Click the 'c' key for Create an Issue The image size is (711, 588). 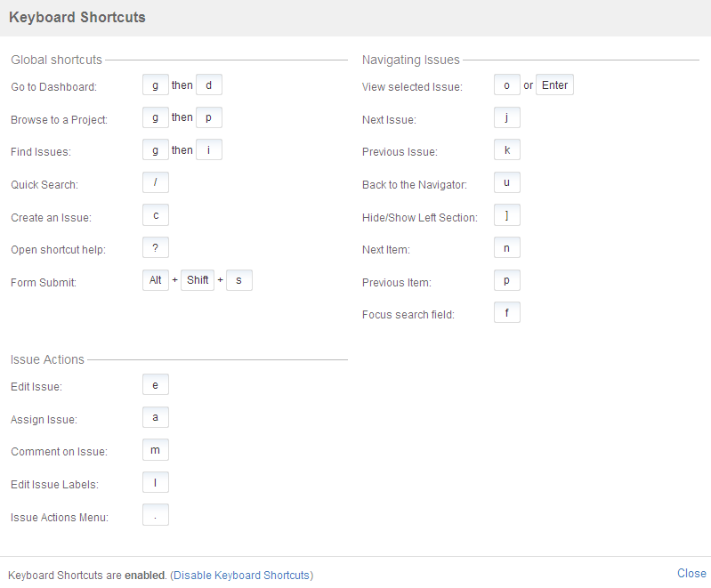click(x=156, y=215)
